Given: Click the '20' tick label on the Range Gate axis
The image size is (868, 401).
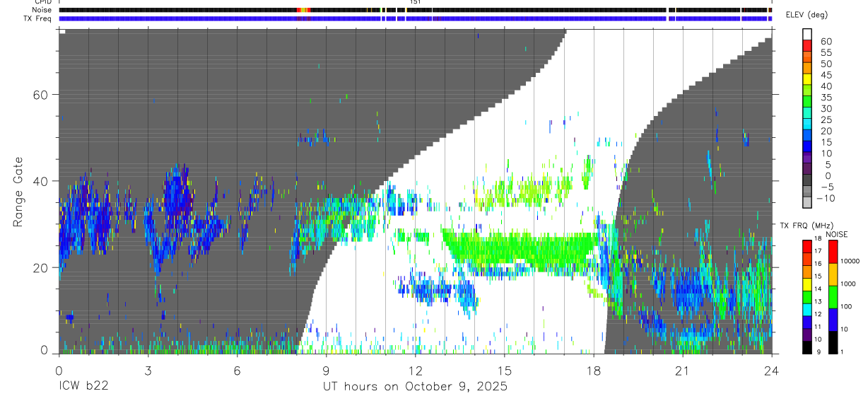Looking at the screenshot, I should coord(40,267).
